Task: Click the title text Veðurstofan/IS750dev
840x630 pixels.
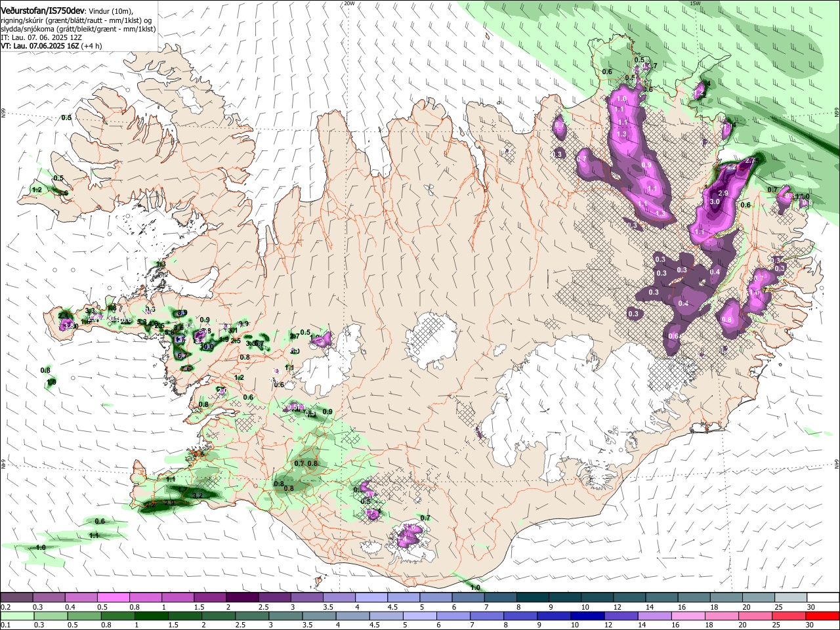Action: (x=43, y=10)
